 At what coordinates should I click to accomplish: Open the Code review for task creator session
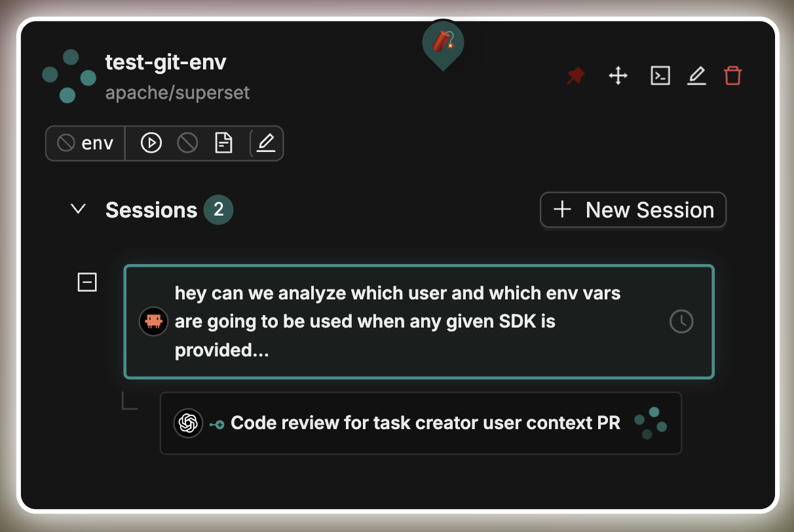pyautogui.click(x=425, y=423)
